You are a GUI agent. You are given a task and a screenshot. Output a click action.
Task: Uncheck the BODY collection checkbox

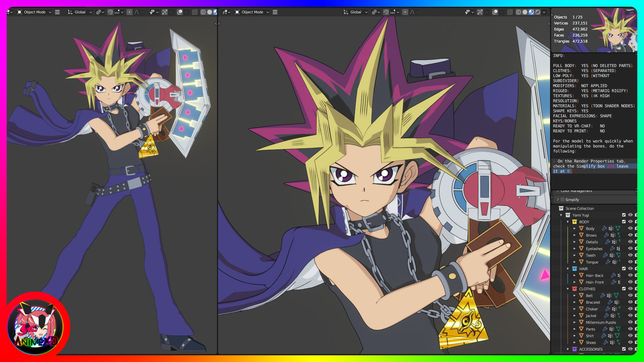point(624,222)
